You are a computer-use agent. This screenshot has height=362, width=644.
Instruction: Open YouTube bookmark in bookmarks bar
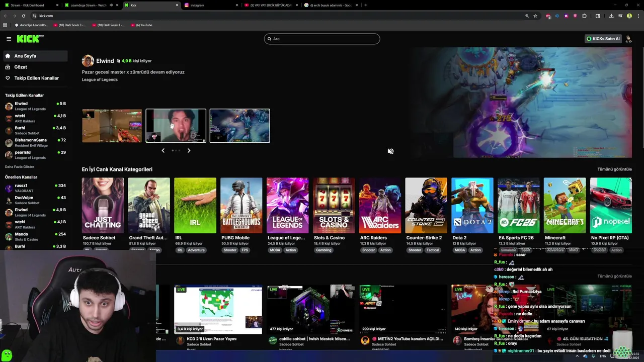[x=141, y=25]
